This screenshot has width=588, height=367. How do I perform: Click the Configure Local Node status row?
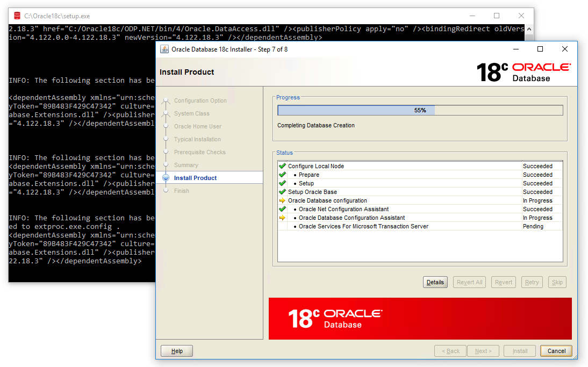(x=420, y=166)
